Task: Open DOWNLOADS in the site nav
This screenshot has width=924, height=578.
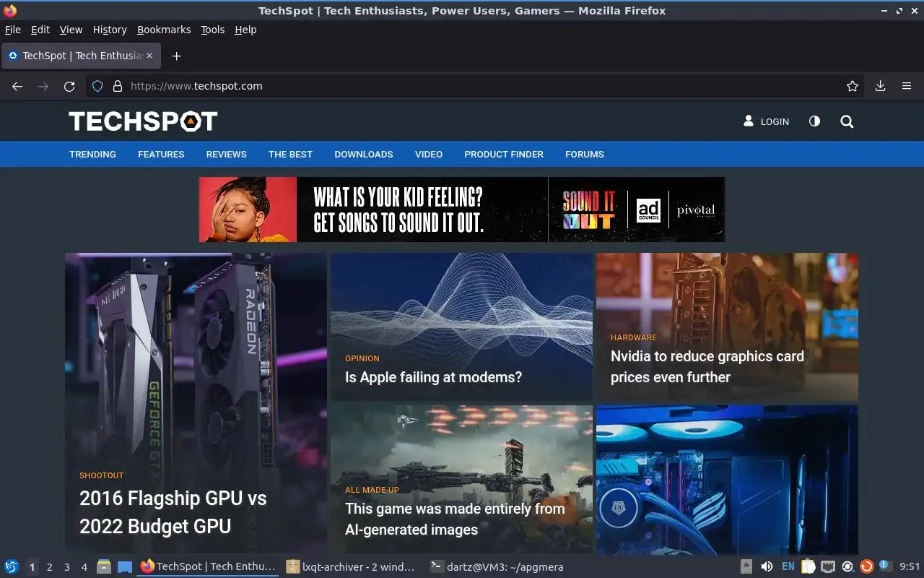Action: click(364, 155)
